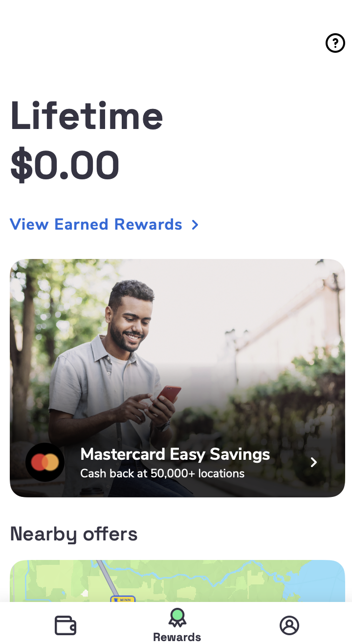The height and width of the screenshot is (644, 352).
Task: Open the profile account icon
Action: coord(289,625)
